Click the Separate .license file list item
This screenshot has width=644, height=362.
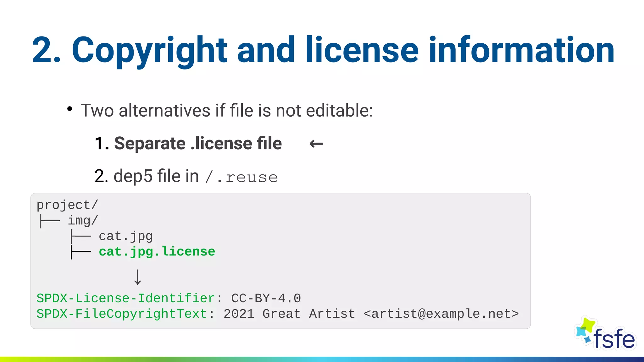pos(188,144)
